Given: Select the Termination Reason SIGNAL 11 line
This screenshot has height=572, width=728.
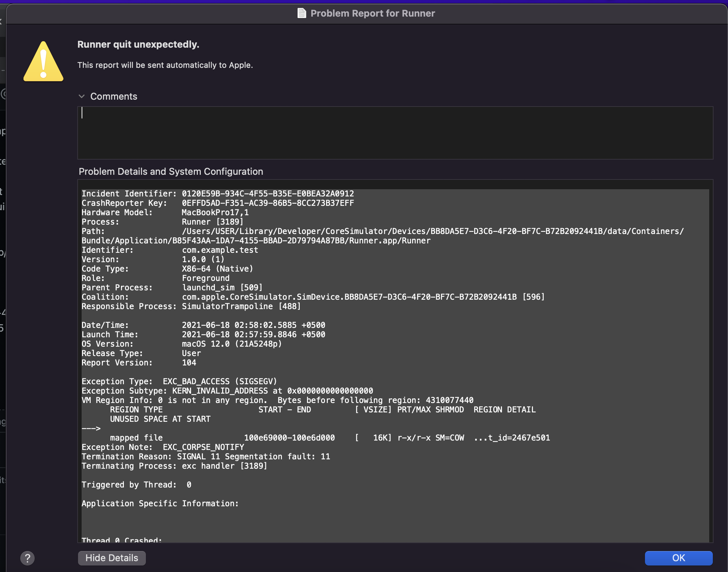Looking at the screenshot, I should coord(206,456).
